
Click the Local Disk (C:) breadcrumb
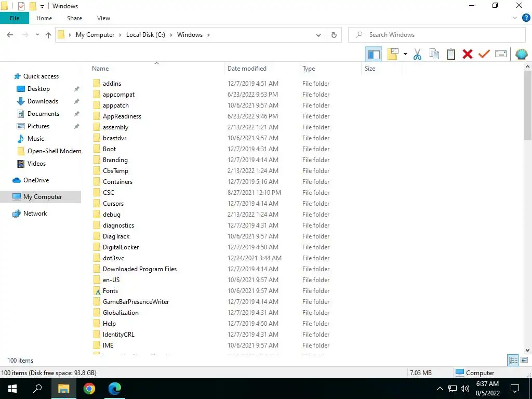click(145, 35)
